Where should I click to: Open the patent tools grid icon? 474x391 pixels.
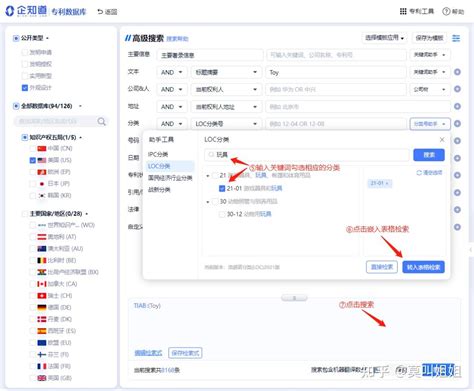pyautogui.click(x=403, y=11)
